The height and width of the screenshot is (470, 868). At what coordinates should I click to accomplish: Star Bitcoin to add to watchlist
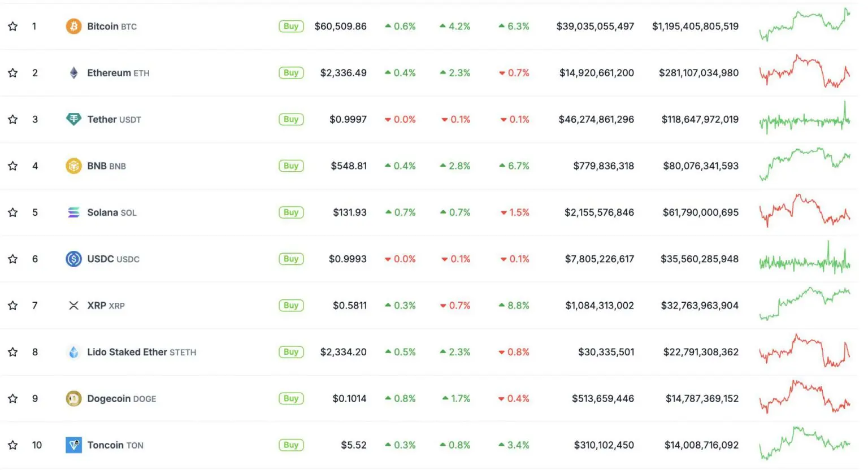tap(12, 26)
